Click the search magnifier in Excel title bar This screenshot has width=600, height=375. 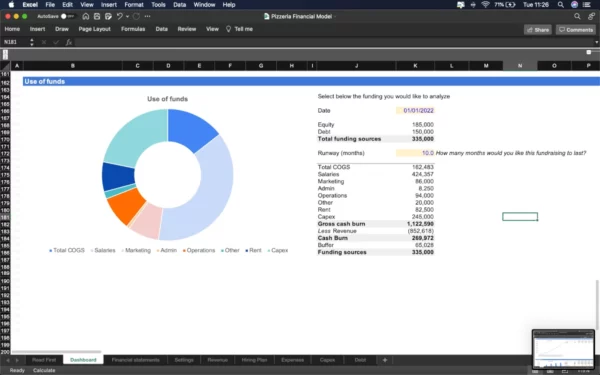pyautogui.click(x=577, y=16)
